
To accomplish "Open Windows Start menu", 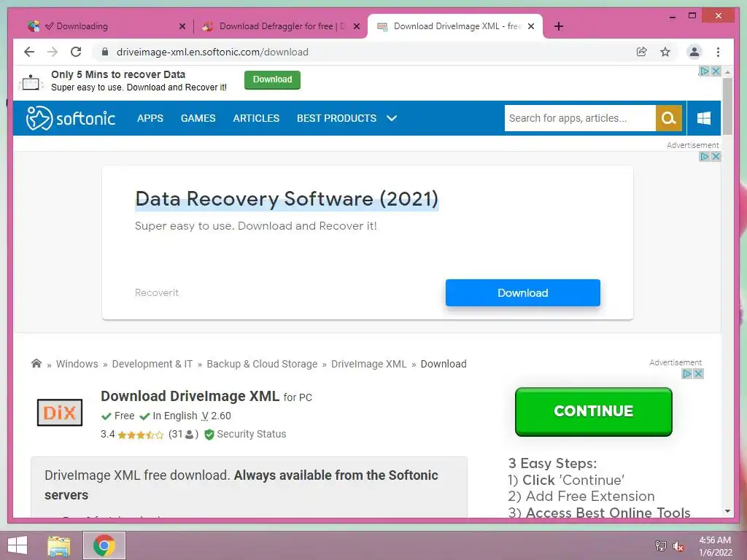I will point(18,545).
